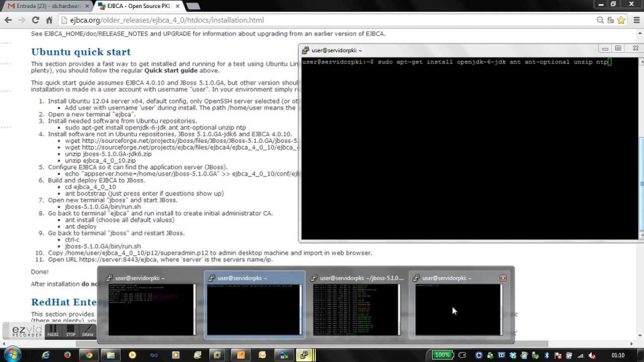
Task: Click the Open URL https://server:8443/ejbca line
Action: click(160, 259)
